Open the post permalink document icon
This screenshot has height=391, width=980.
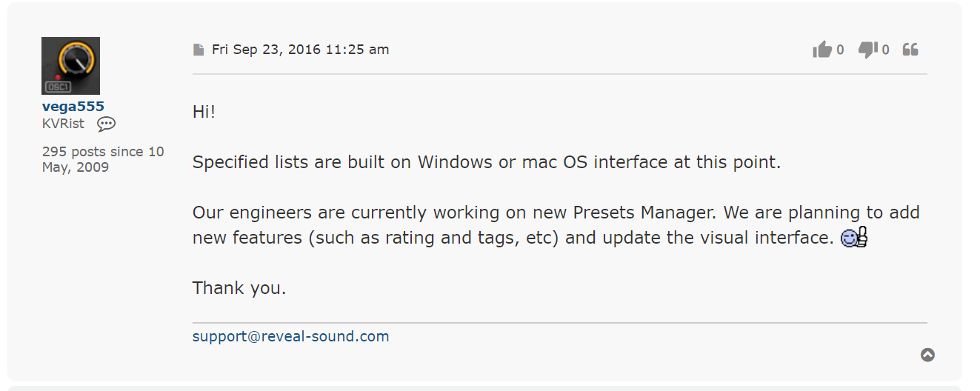tap(198, 50)
